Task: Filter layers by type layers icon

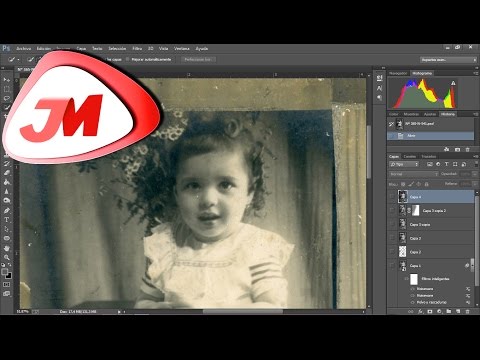Action: (x=447, y=164)
